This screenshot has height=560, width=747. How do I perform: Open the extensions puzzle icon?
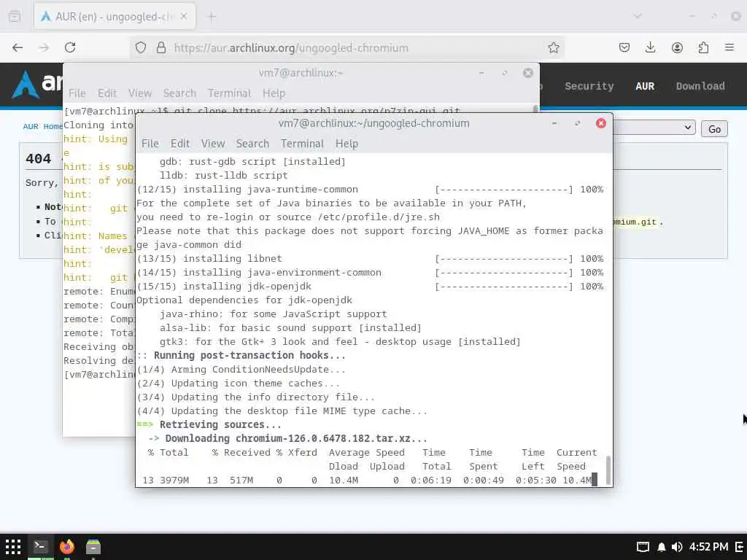(703, 47)
